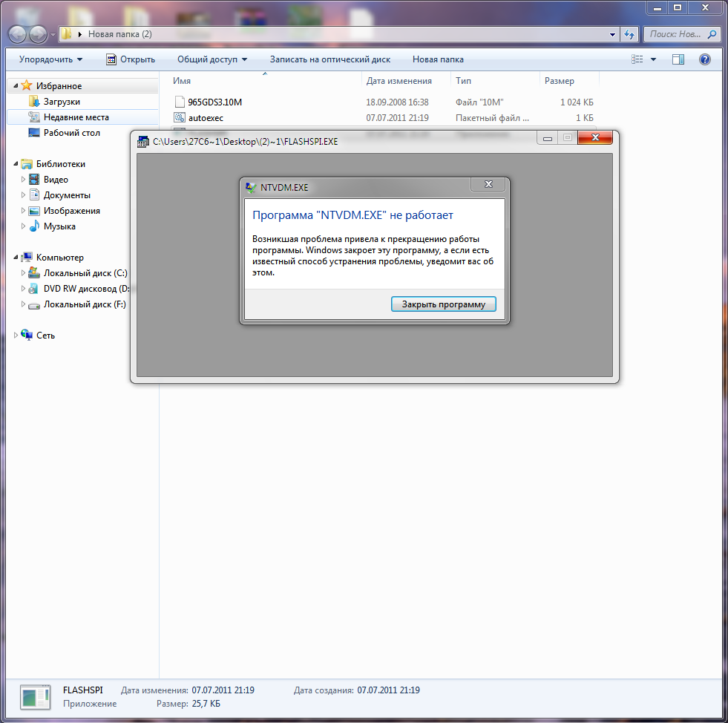Open the Упорядочить dropdown menu
The image size is (728, 723).
pyautogui.click(x=50, y=59)
